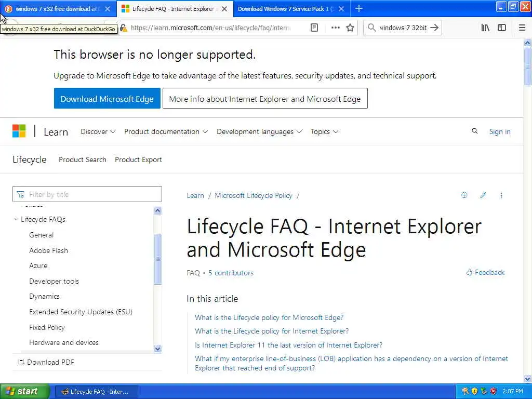
Task: Click the site security lock warning icon
Action: coord(124,28)
